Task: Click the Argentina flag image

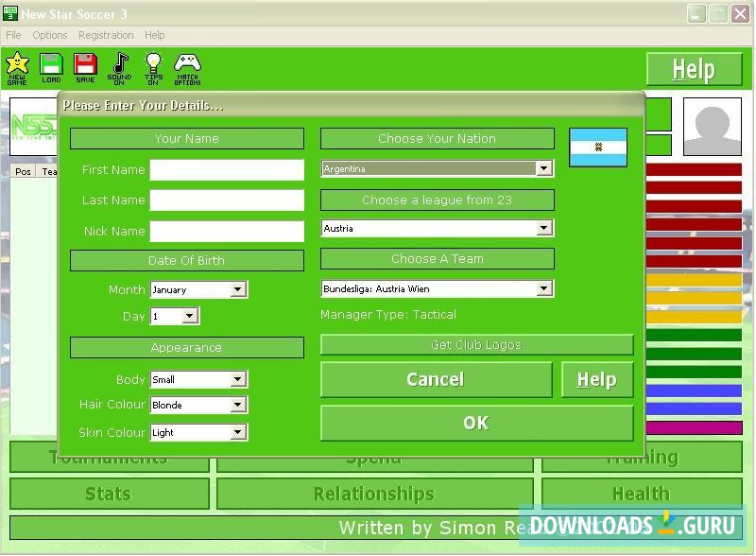Action: point(598,148)
